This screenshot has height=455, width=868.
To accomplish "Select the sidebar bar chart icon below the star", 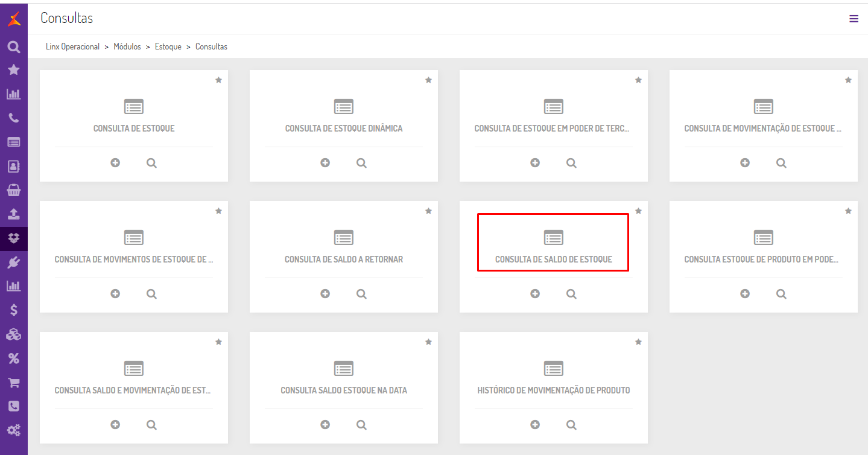I will 14,94.
